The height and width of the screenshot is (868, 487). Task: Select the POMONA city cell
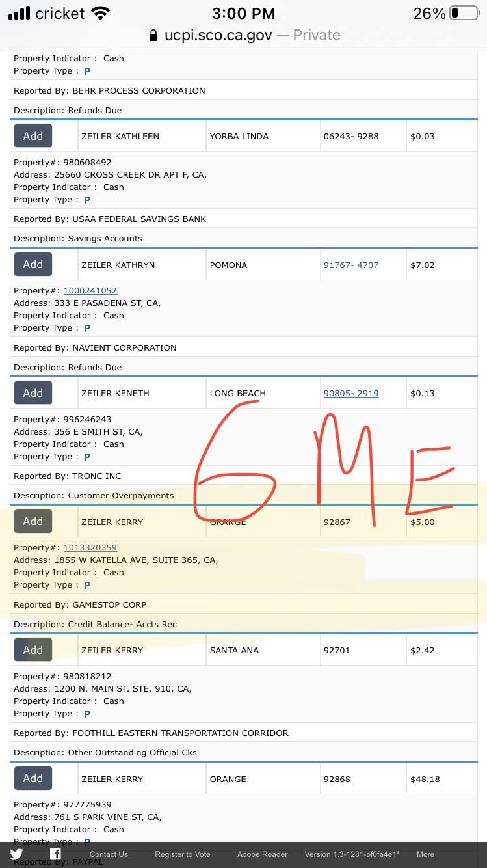(x=263, y=265)
